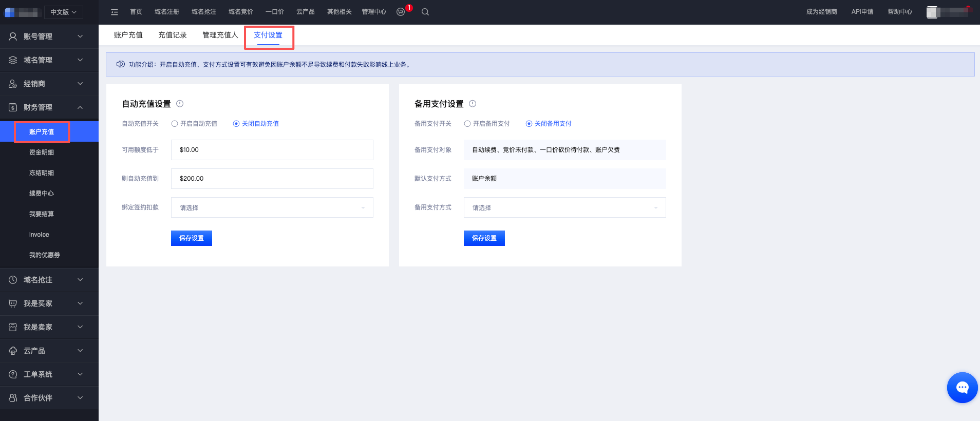Click the user avatar in top bar
Image resolution: width=980 pixels, height=421 pixels.
tap(932, 12)
